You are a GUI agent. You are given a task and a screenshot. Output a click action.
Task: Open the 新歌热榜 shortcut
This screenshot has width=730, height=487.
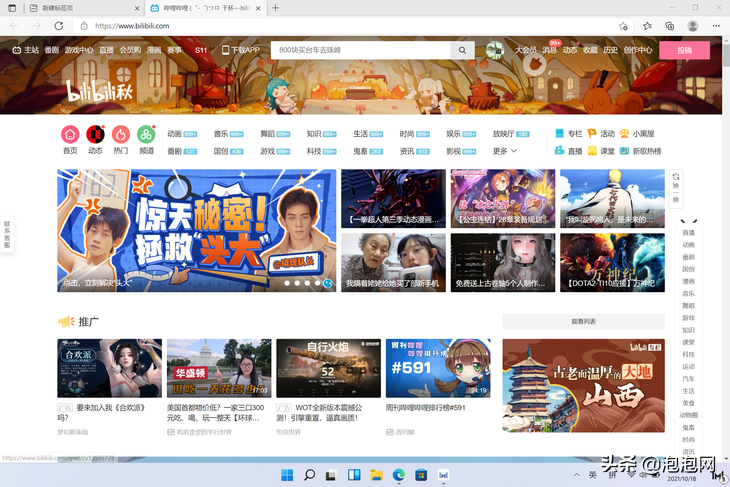(641, 151)
